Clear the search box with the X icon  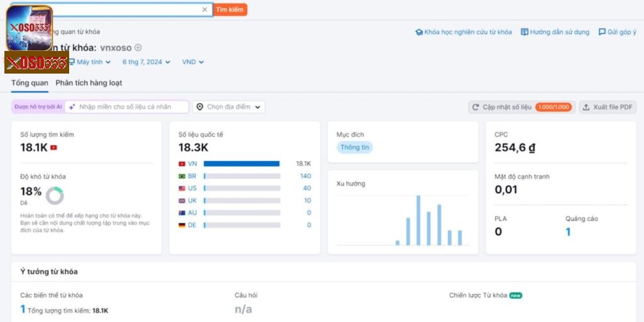[204, 9]
